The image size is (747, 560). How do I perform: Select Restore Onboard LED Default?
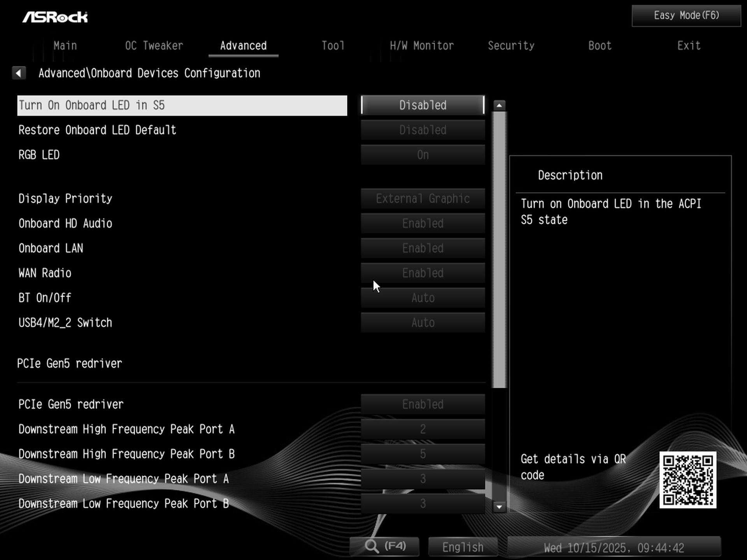(x=422, y=130)
